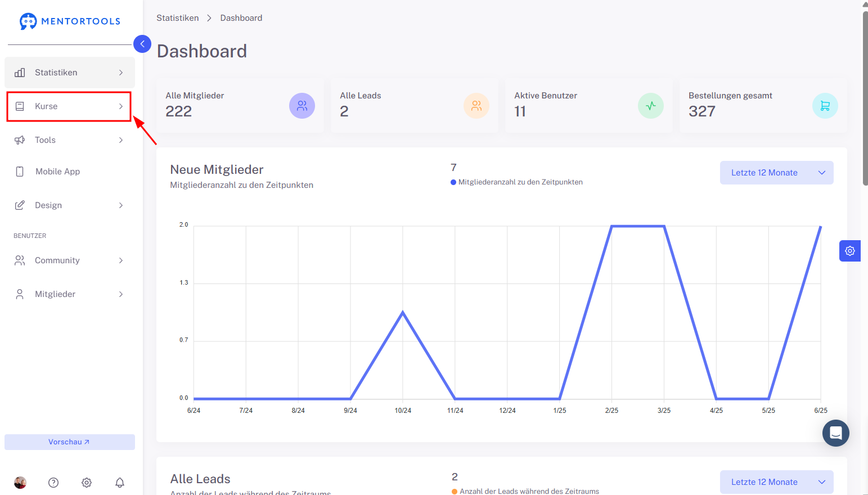Open Letzte 12 Monate dropdown for Neue Mitglieder
The image size is (868, 495).
point(777,173)
